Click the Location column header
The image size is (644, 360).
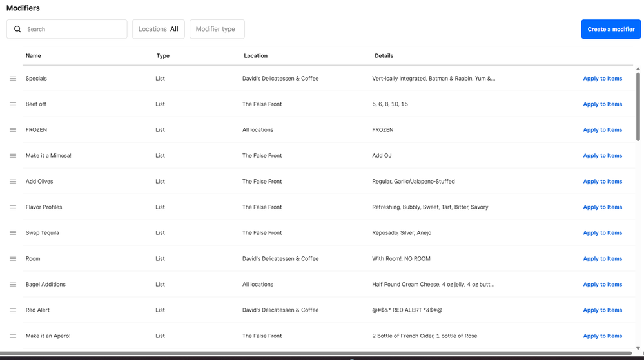[x=255, y=56]
